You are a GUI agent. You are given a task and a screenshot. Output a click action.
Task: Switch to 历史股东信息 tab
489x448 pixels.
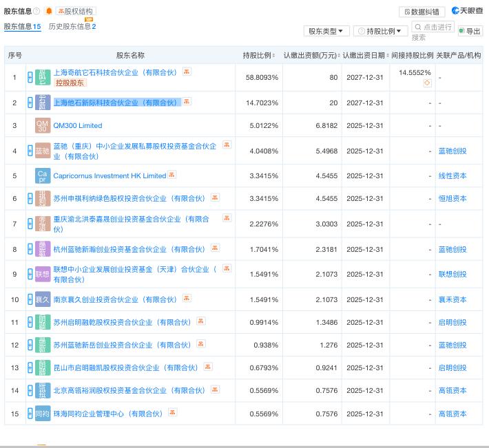(x=72, y=26)
